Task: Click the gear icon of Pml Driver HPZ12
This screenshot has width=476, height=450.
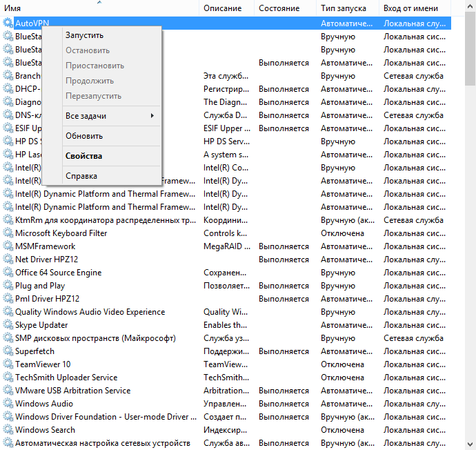Action: (8, 299)
